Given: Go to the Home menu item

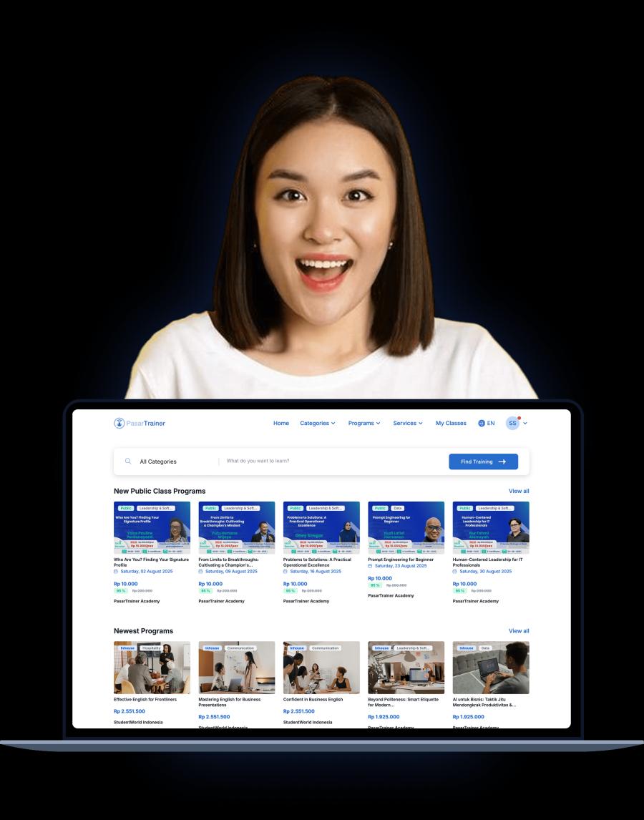Looking at the screenshot, I should [281, 423].
